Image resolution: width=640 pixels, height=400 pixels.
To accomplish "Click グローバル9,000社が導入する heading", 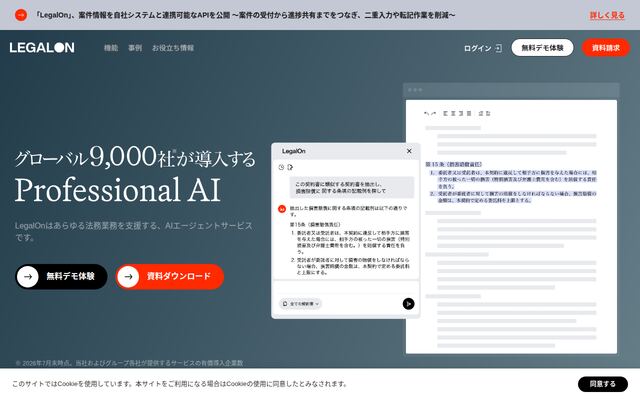I will [135, 157].
